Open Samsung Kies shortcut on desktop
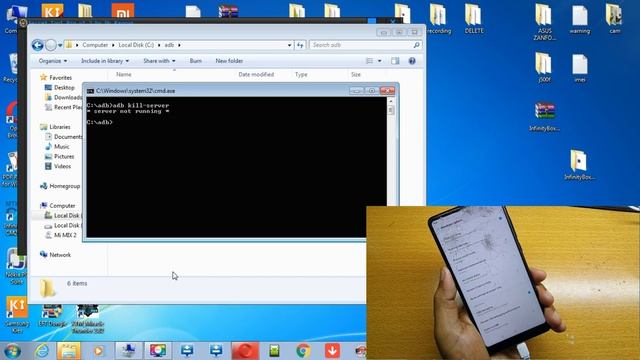Viewport: 640px width, 360px height. point(17,315)
